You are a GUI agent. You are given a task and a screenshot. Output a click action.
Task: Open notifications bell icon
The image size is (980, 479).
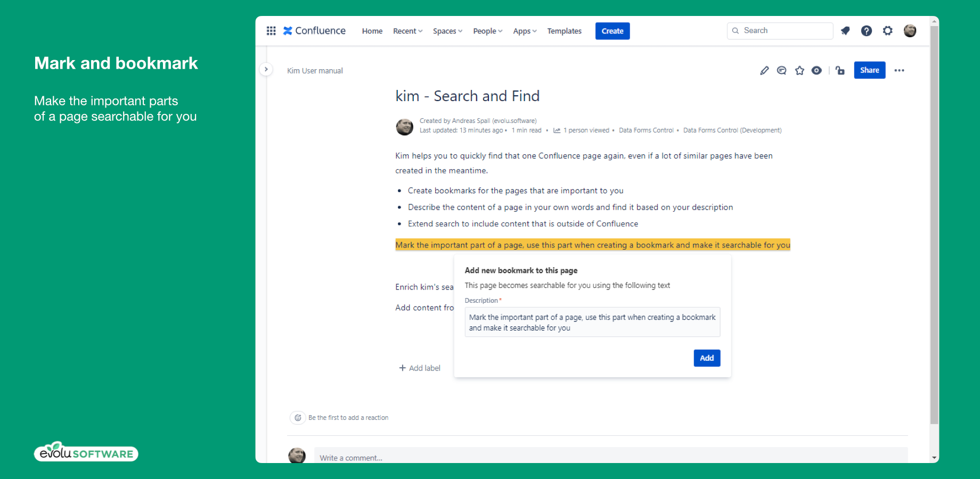click(845, 31)
